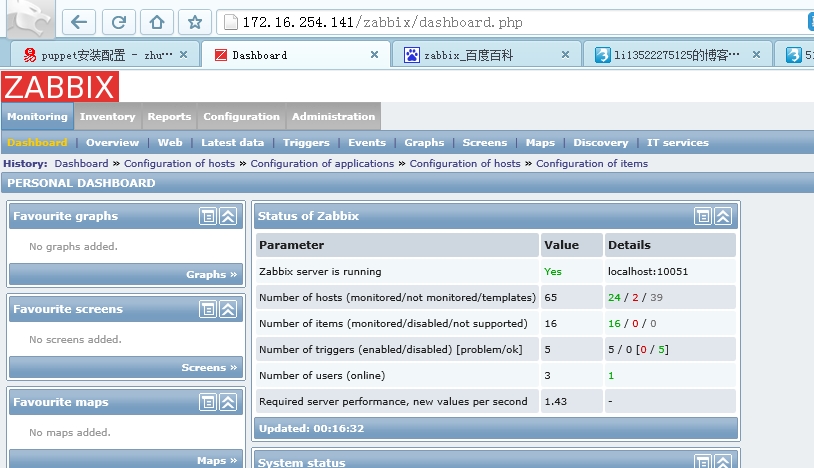Viewport: 814px width, 468px height.
Task: Close the puppet安装配置 tab
Action: coord(183,54)
